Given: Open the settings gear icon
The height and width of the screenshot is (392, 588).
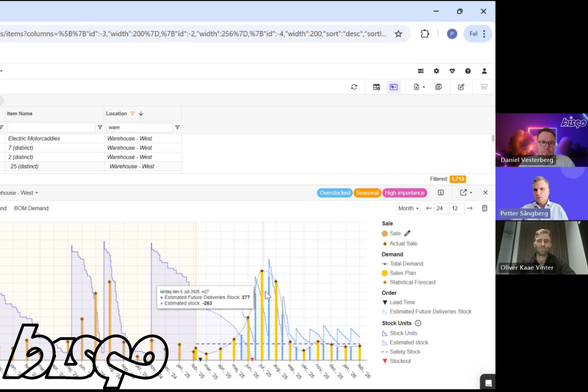Looking at the screenshot, I should tap(436, 71).
